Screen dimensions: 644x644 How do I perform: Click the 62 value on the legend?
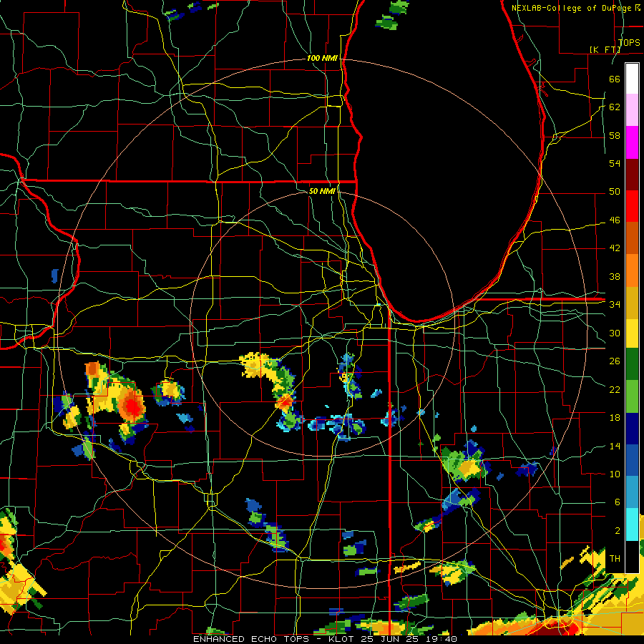coord(615,107)
